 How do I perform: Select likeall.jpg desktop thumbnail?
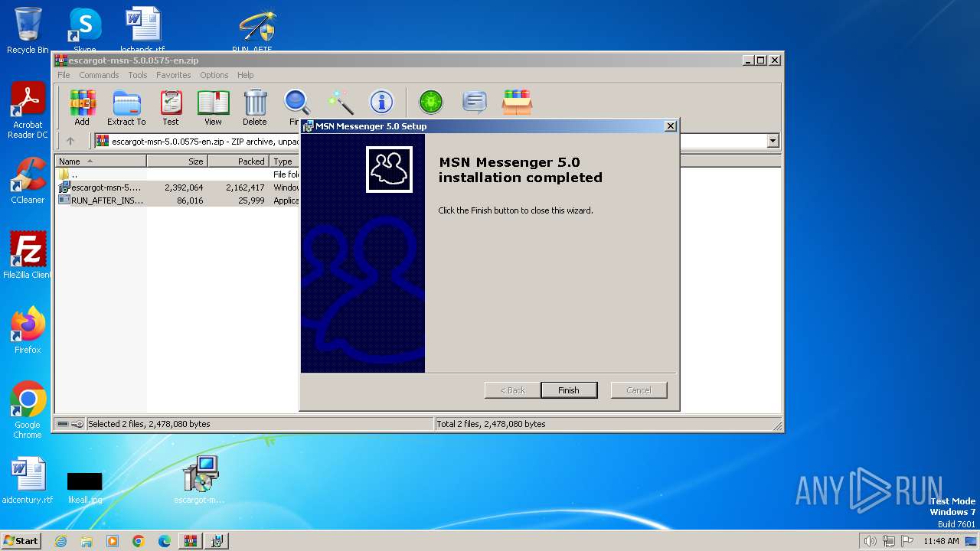pos(84,487)
